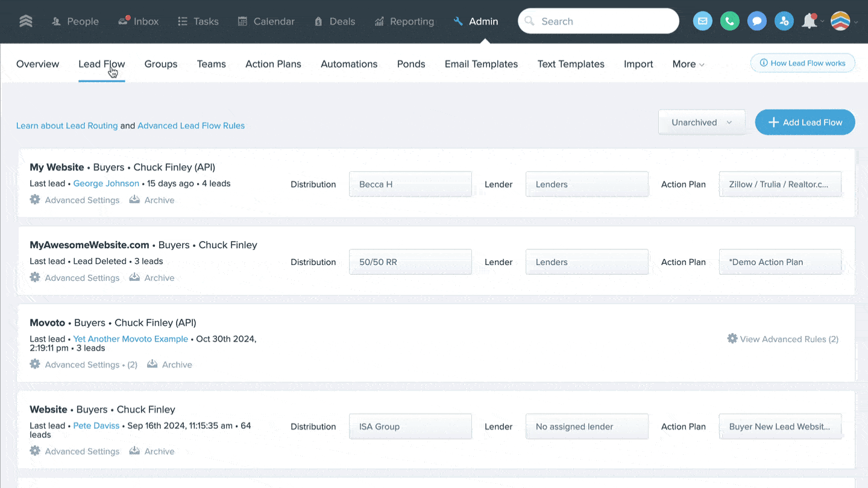The image size is (868, 488).
Task: Click How Lead Flow works button
Action: [x=802, y=63]
